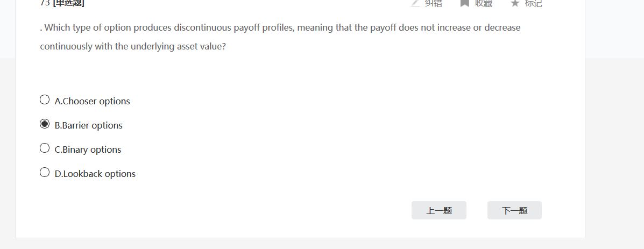Click the 'B.Barrier options' answer text
The image size is (644, 249).
click(x=89, y=125)
